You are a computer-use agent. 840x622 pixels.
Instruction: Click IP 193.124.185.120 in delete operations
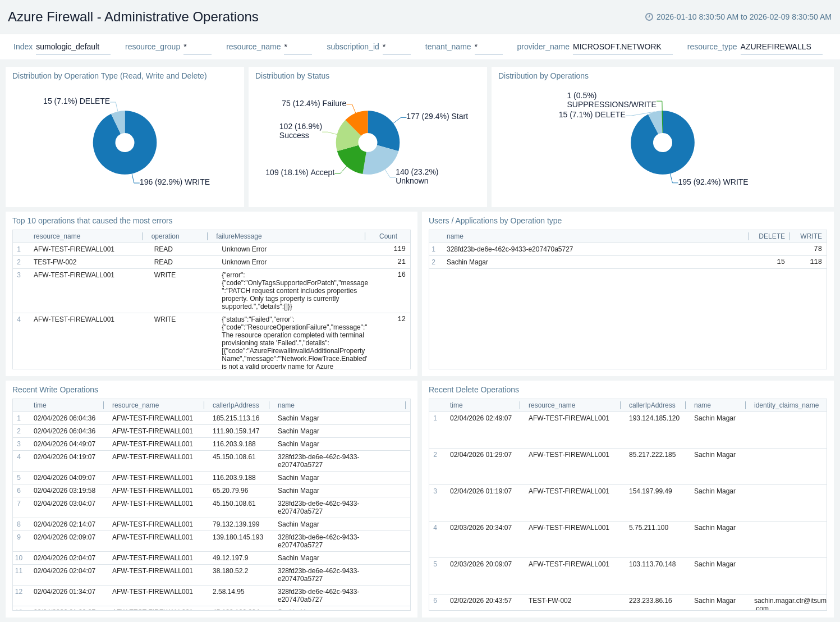pyautogui.click(x=654, y=418)
